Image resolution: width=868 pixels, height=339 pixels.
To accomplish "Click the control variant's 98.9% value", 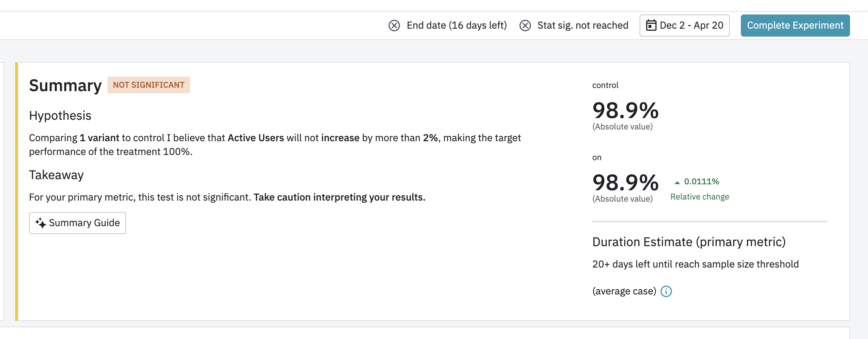I will [625, 111].
